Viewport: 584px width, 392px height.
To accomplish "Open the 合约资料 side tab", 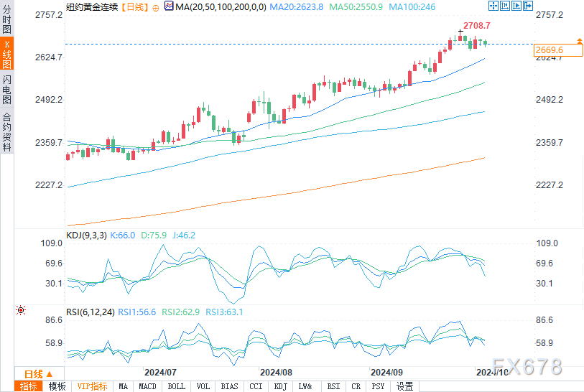I will click(x=6, y=131).
